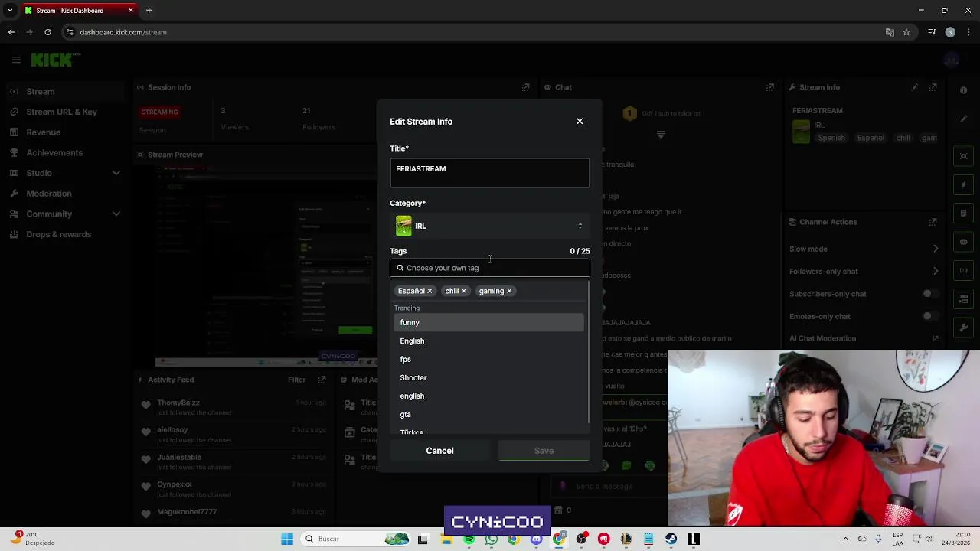Open the Activity Feed Filter
The image size is (980, 551).
tap(297, 380)
